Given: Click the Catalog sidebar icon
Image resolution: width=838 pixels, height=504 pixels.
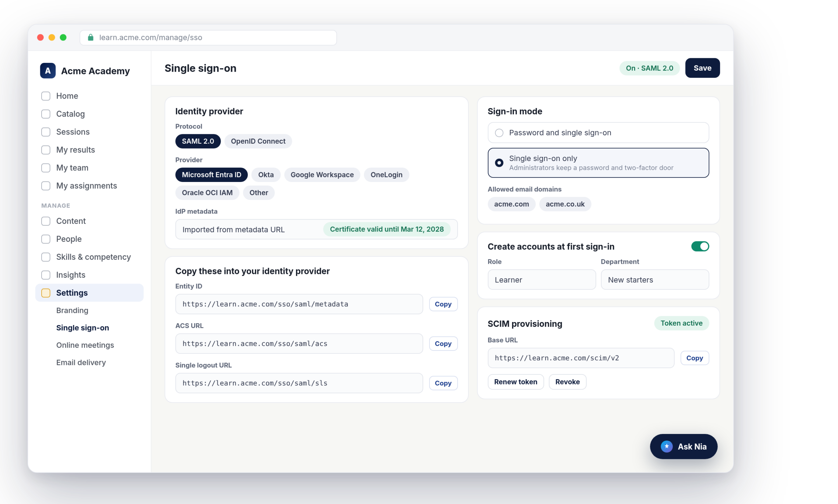Looking at the screenshot, I should tap(46, 114).
